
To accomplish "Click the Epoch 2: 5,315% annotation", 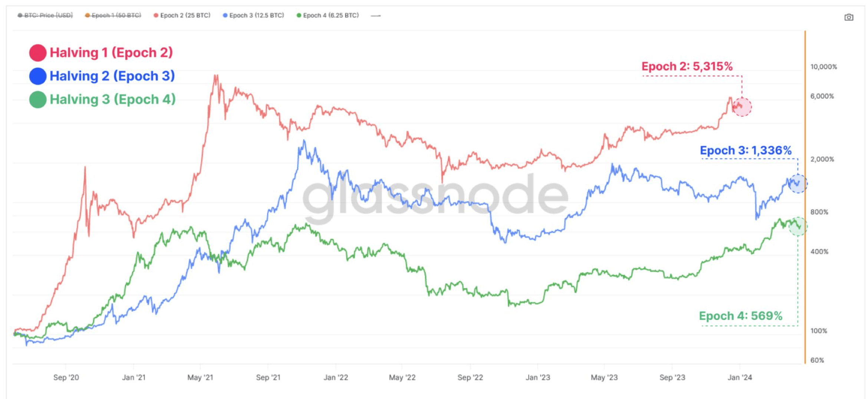I will [687, 66].
